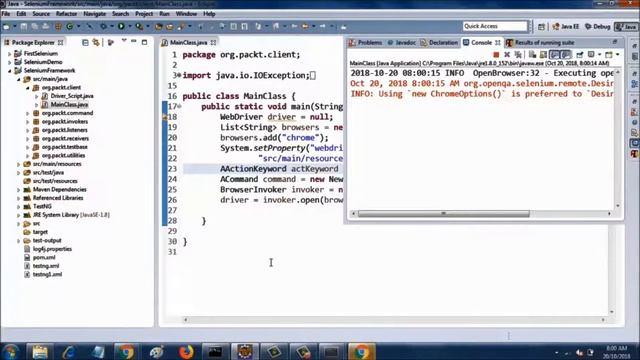Click the Search flashlight toolbar icon
The image size is (640, 360).
pos(180,27)
